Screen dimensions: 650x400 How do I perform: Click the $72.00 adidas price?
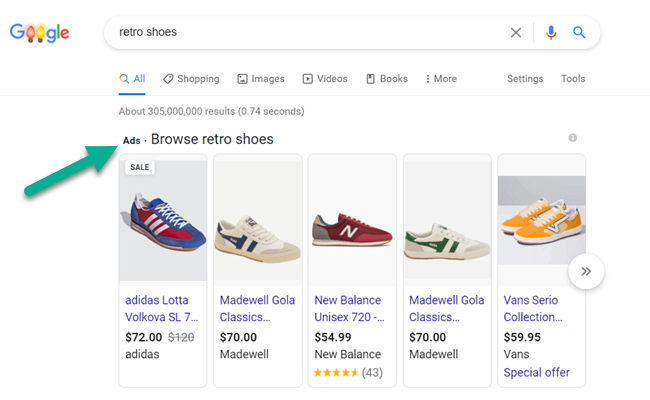[x=143, y=337]
